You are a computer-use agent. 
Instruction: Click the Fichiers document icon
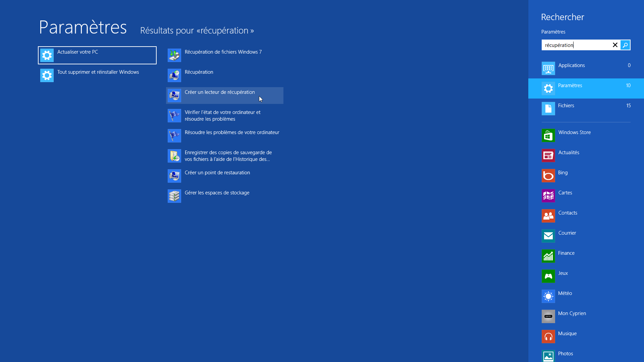[x=548, y=109]
